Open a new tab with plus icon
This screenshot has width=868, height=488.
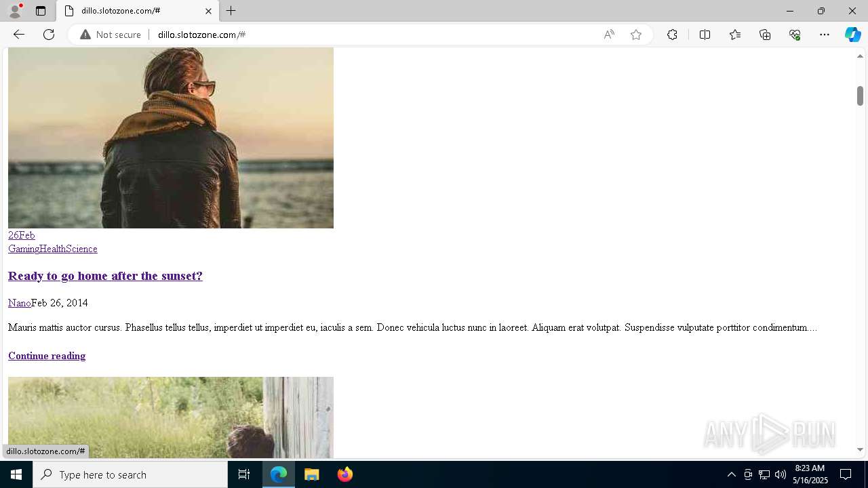(x=231, y=11)
